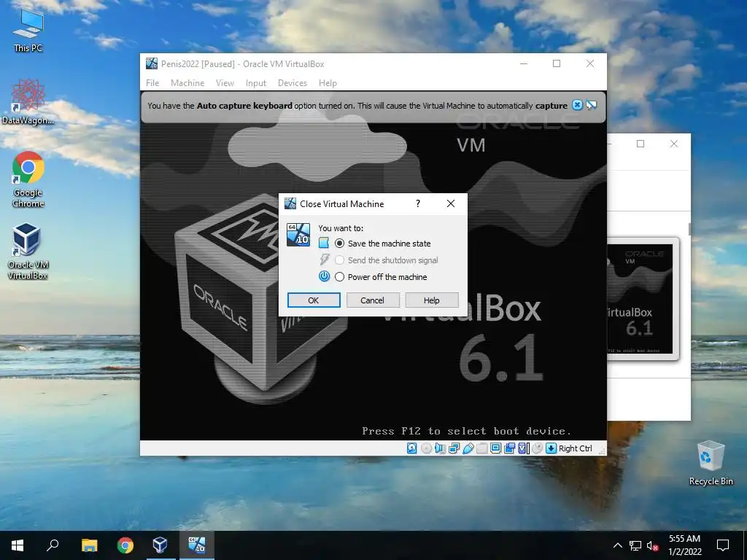
Task: Click the VirtualBox icon in VM window title
Action: [152, 63]
